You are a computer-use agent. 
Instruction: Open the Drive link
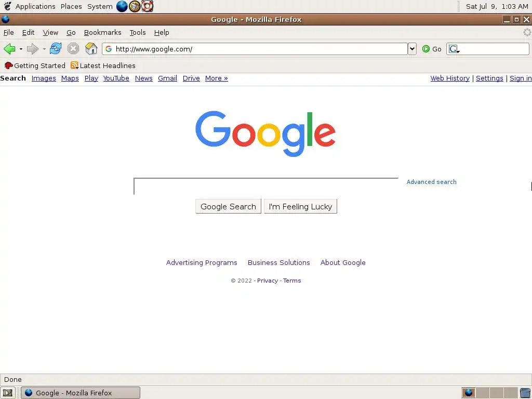(191, 78)
